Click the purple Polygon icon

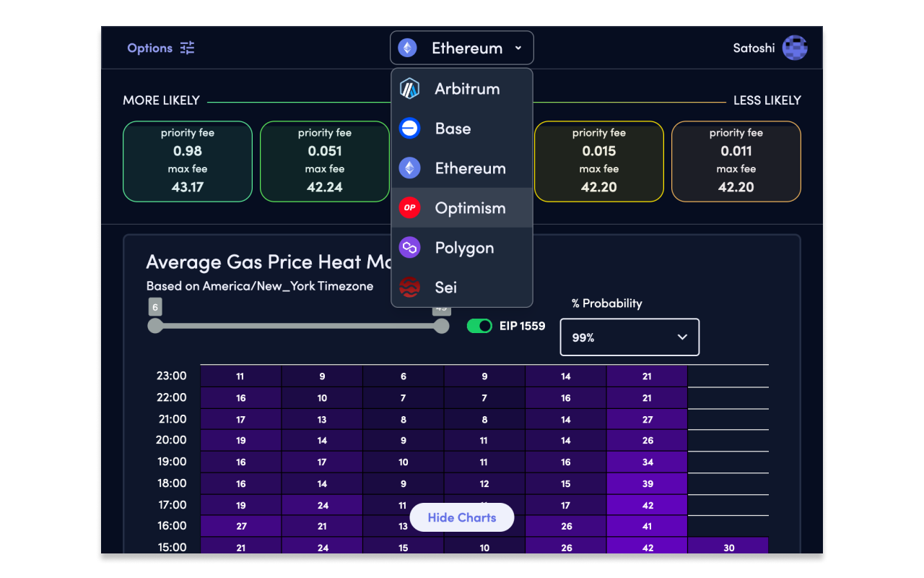pyautogui.click(x=409, y=248)
